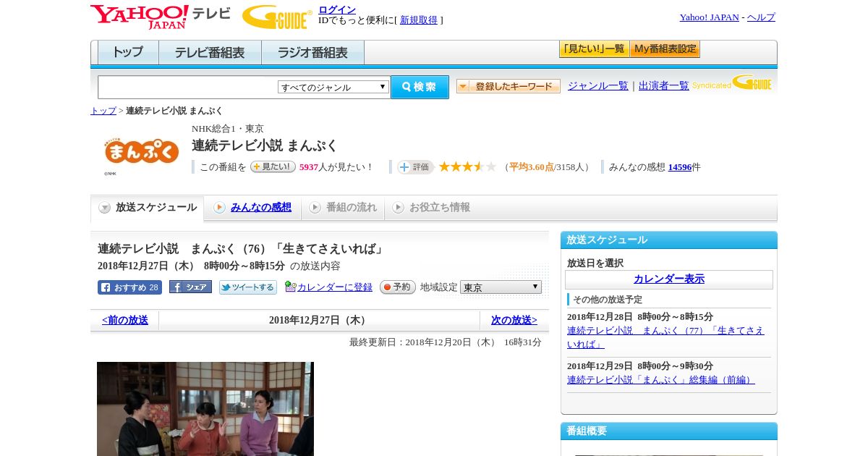Click the カレンダー表示 link
This screenshot has width=868, height=456.
coord(669,279)
